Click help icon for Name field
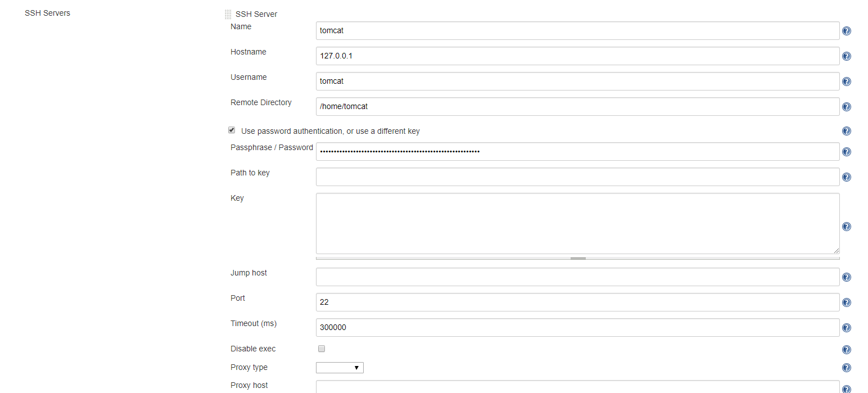 click(847, 31)
